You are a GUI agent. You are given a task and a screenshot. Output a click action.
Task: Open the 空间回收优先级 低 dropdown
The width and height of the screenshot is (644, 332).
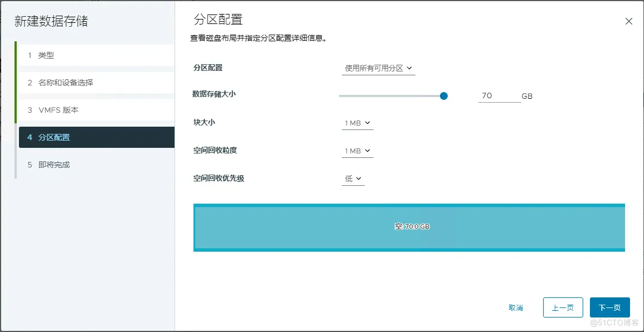pos(353,179)
